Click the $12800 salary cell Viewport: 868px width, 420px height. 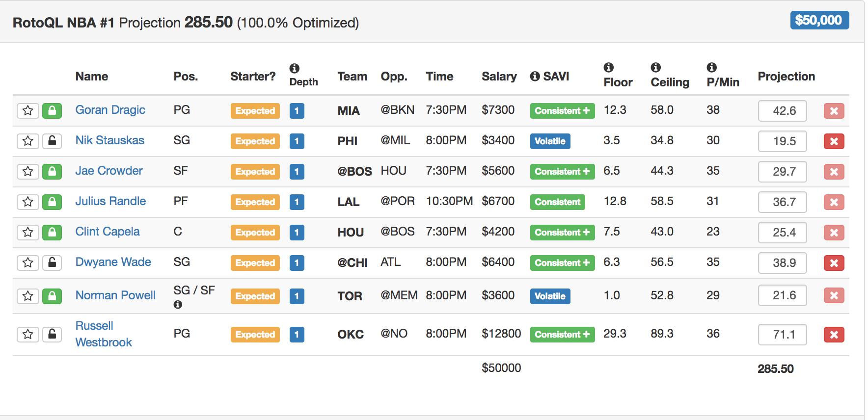tap(501, 334)
